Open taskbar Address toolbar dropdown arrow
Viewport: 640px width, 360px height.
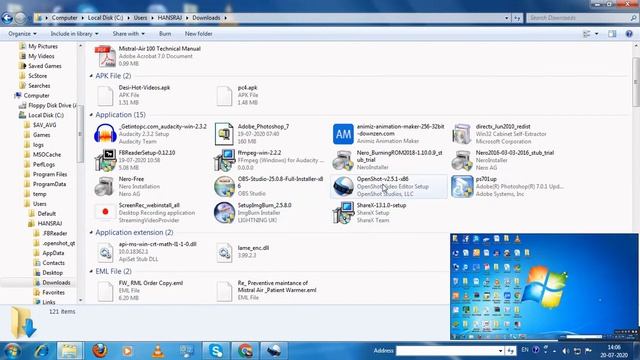[x=500, y=351]
